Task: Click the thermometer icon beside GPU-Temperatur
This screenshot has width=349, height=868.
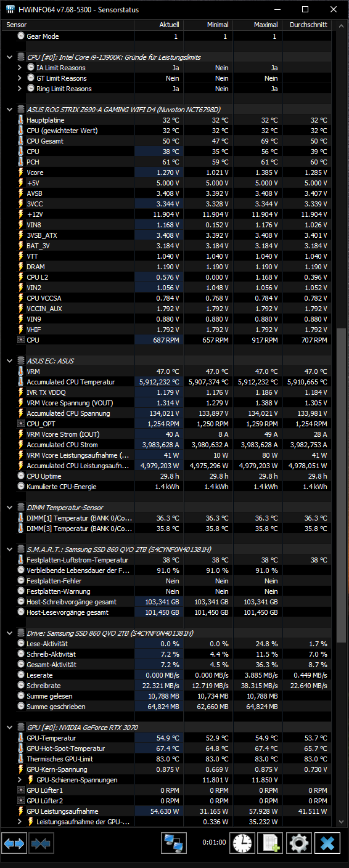Action: (x=22, y=738)
